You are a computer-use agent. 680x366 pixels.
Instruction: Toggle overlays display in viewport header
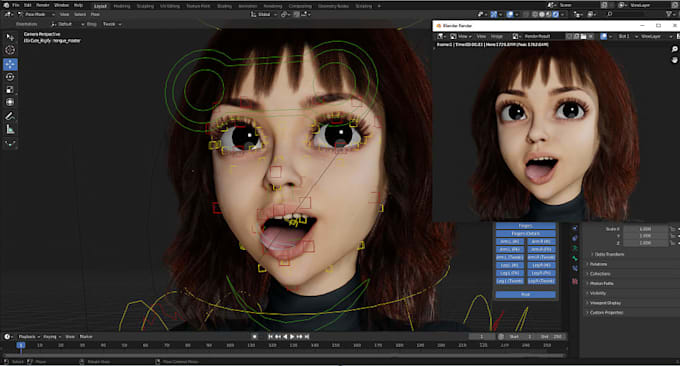pos(510,14)
